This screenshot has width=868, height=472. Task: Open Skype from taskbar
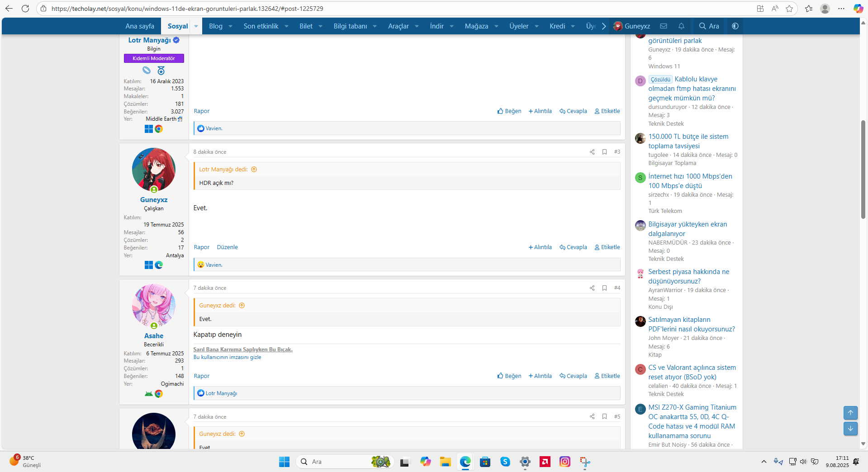(x=505, y=462)
